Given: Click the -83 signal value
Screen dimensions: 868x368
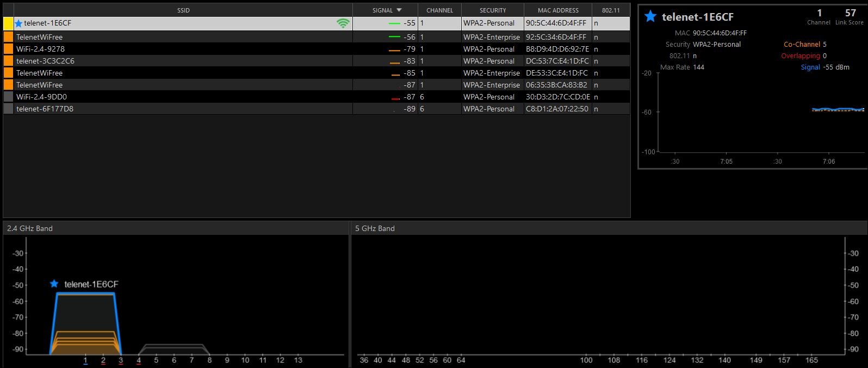Looking at the screenshot, I should click(x=410, y=61).
